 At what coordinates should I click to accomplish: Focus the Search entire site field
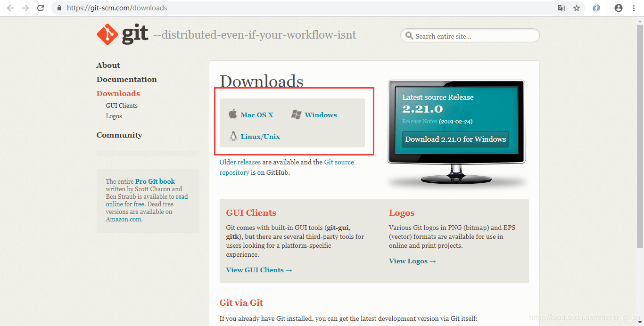(x=470, y=36)
